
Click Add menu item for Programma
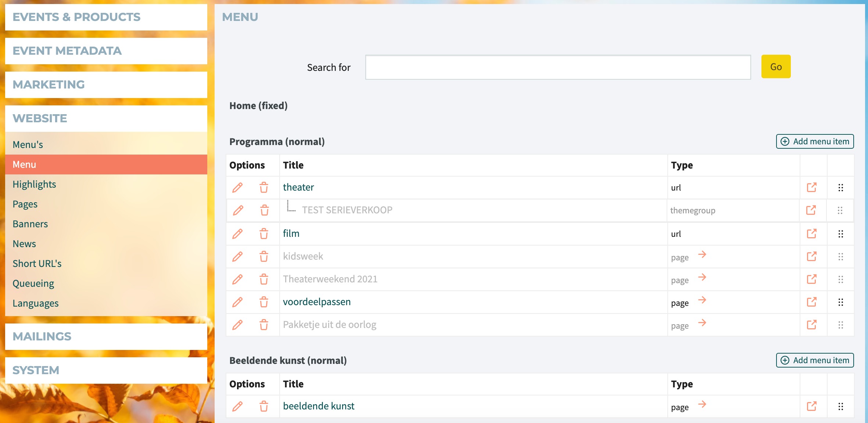(x=815, y=141)
